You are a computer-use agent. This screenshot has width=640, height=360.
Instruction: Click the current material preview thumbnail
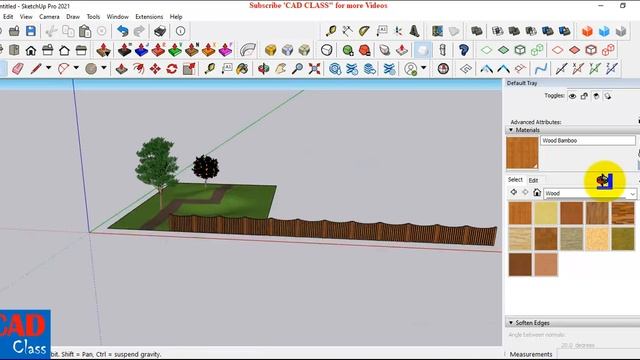point(522,153)
